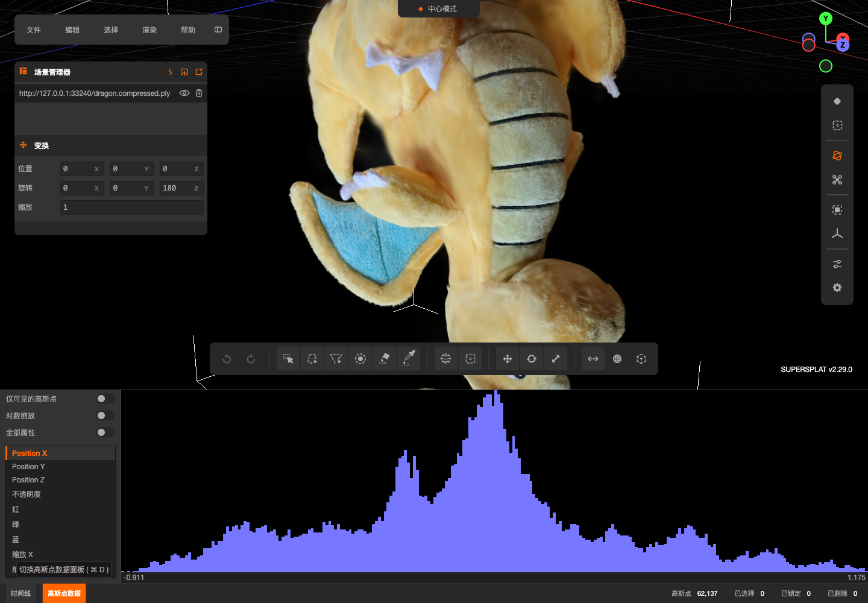Click the hollow green circle on the view gizmo

pos(826,66)
